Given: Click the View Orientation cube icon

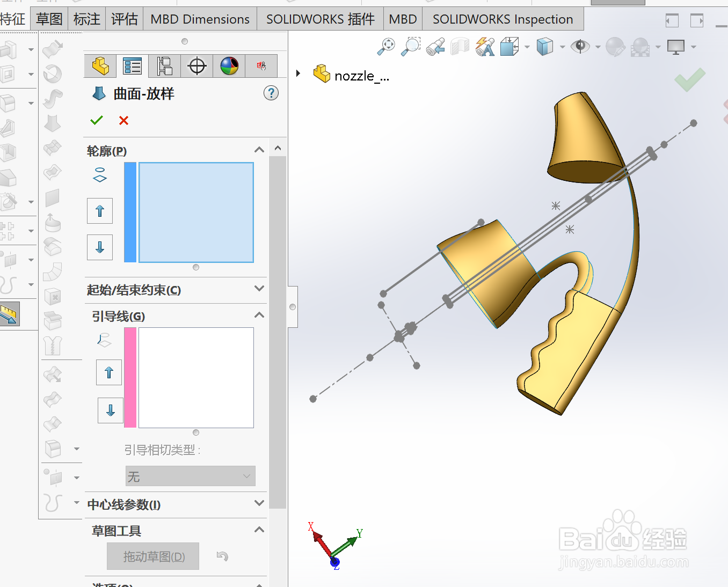Looking at the screenshot, I should click(x=509, y=47).
